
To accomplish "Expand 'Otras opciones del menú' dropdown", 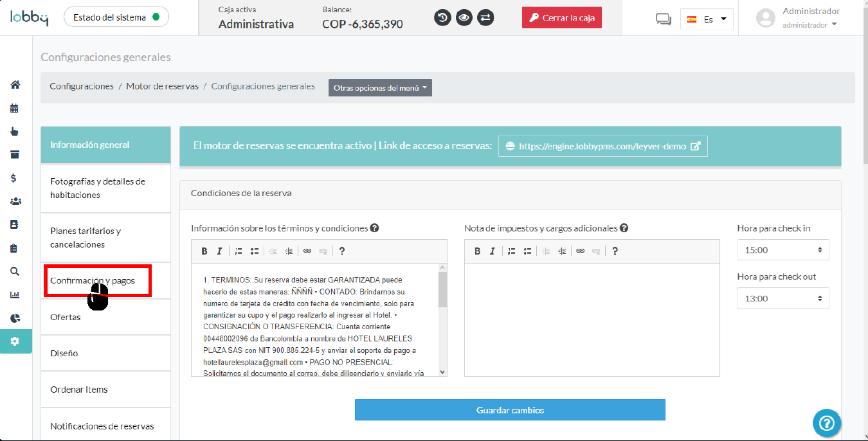I will pos(380,88).
